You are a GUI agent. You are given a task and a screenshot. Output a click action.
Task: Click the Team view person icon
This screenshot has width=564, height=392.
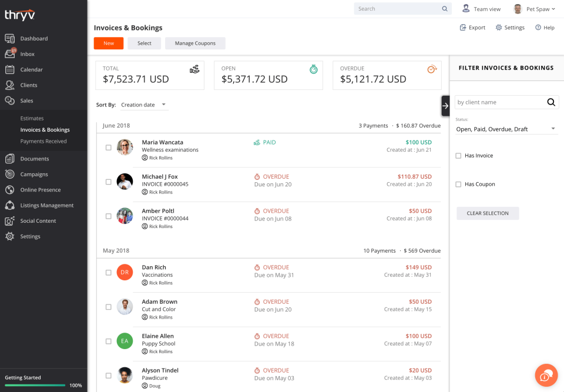tap(466, 8)
